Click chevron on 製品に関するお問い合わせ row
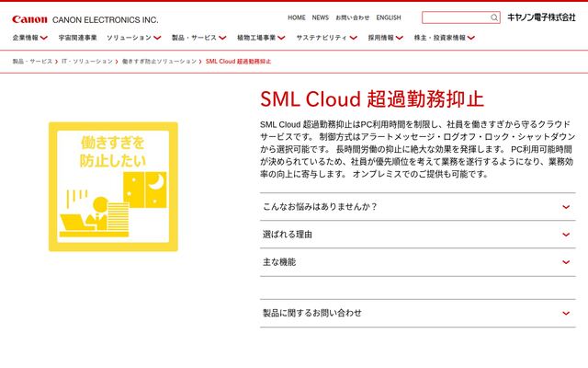 pos(566,313)
